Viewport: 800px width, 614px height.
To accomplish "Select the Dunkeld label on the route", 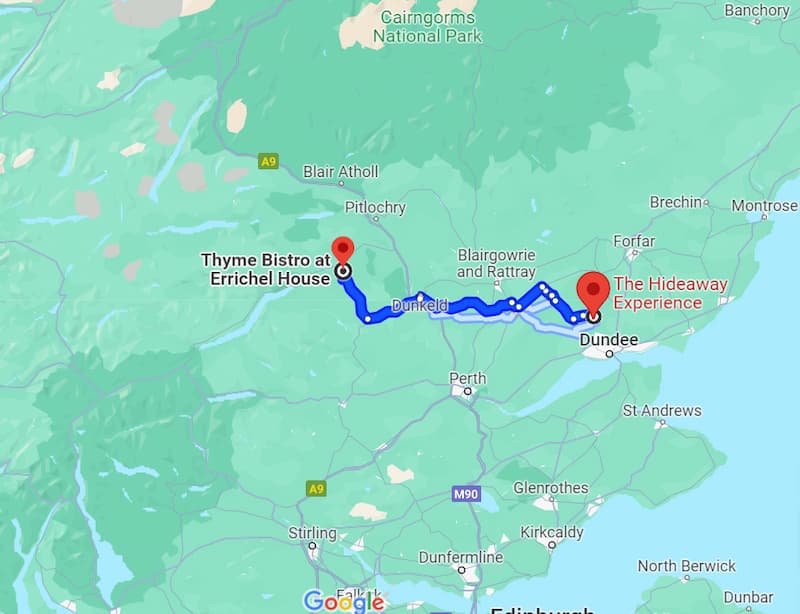I will click(x=419, y=306).
